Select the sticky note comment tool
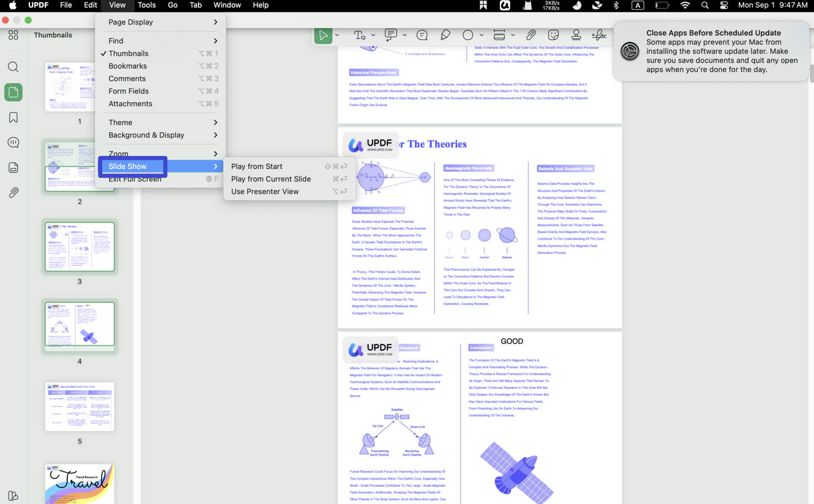This screenshot has width=814, height=504. tap(422, 35)
